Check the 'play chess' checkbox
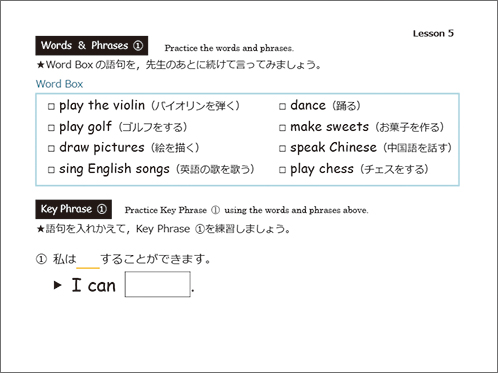The image size is (498, 373). (282, 170)
